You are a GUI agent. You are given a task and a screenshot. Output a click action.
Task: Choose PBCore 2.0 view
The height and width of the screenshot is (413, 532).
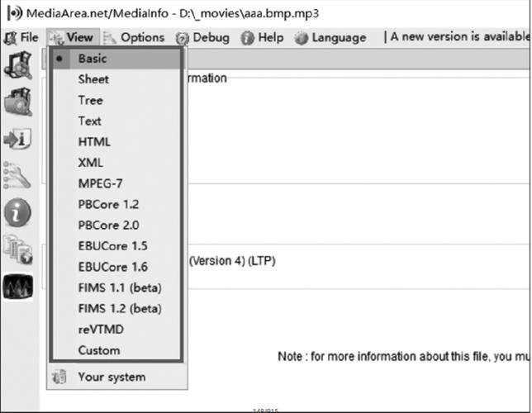pyautogui.click(x=116, y=225)
